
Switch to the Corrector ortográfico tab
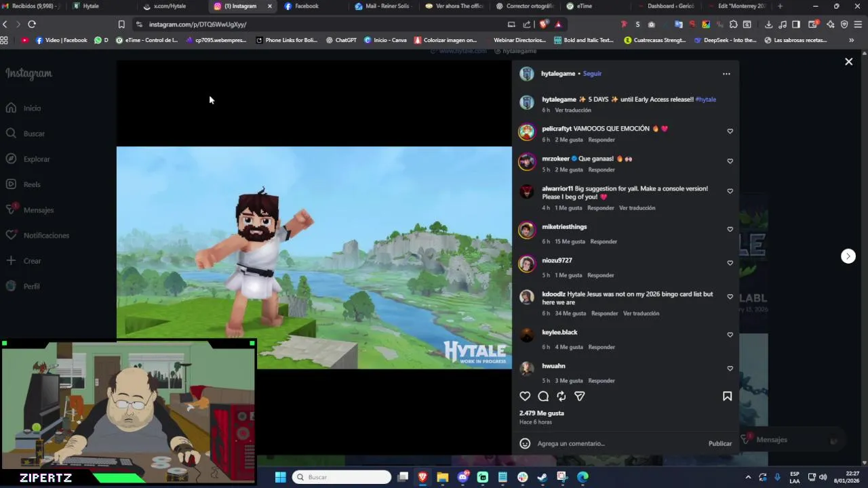pyautogui.click(x=524, y=6)
